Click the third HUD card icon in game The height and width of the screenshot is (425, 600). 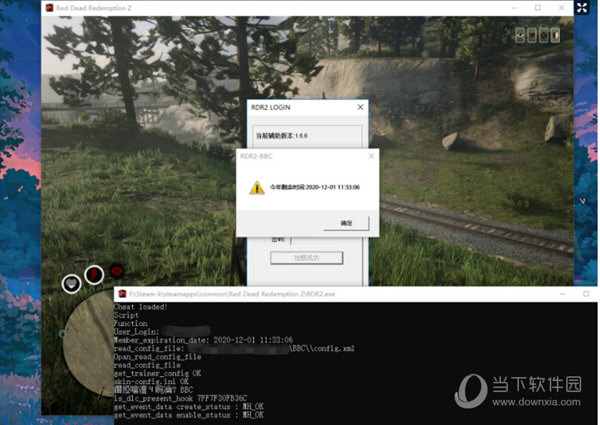[543, 35]
